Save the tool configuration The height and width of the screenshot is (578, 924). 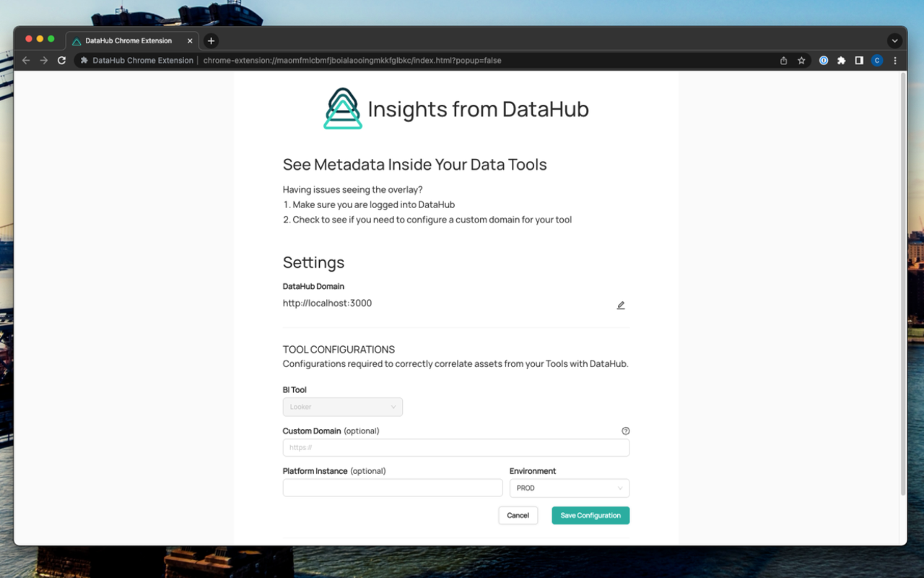coord(590,515)
